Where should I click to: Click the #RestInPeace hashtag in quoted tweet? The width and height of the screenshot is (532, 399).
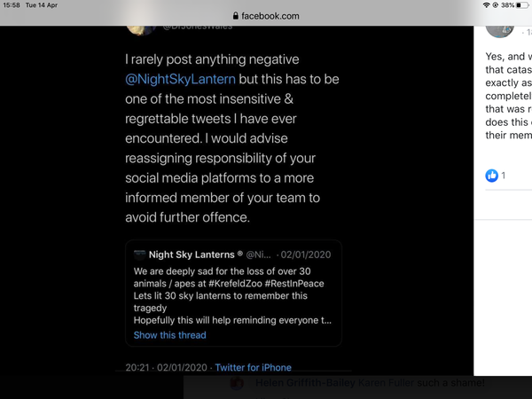pyautogui.click(x=294, y=284)
